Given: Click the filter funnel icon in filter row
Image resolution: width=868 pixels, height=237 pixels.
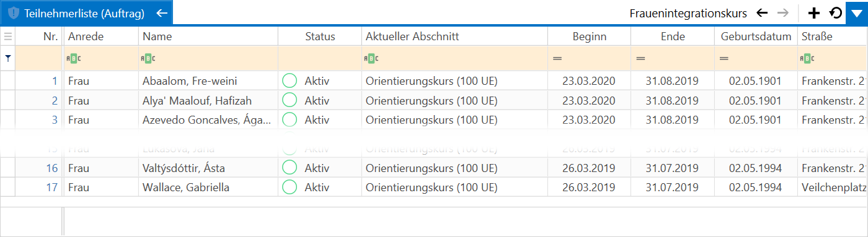Looking at the screenshot, I should point(8,58).
